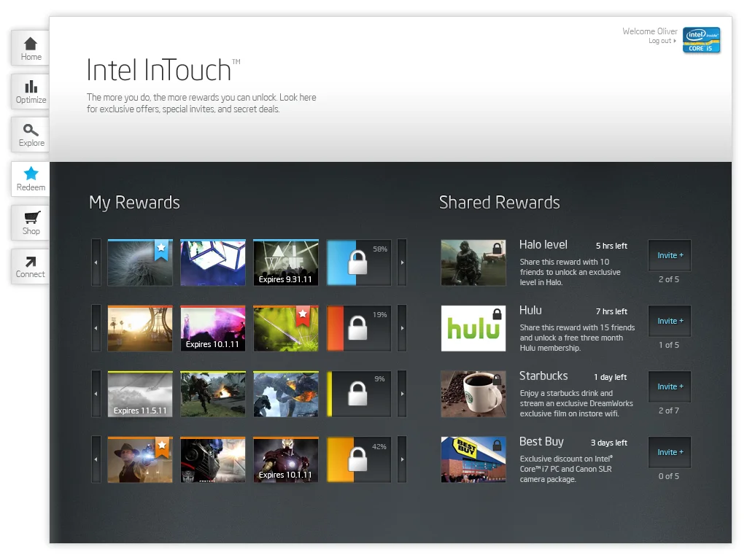Click the Starbucks reward title

pos(543,376)
